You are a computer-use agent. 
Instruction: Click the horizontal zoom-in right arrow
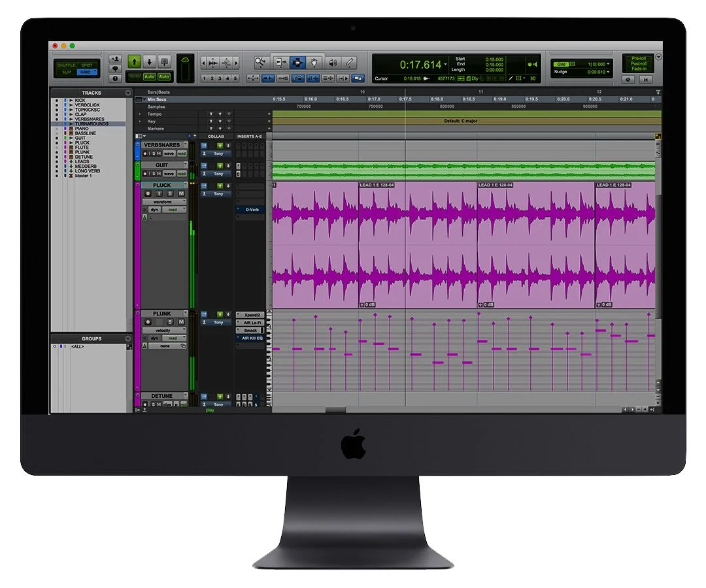[x=237, y=63]
